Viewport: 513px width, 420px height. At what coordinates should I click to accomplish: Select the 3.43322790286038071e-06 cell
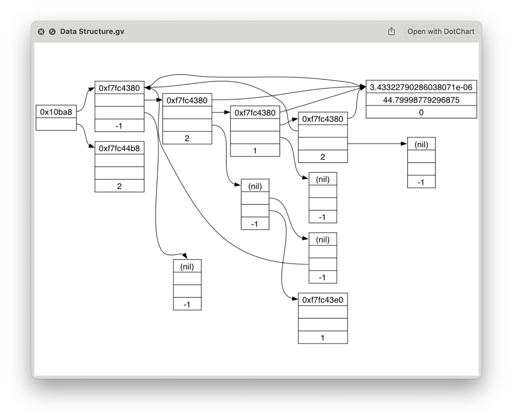coord(421,87)
